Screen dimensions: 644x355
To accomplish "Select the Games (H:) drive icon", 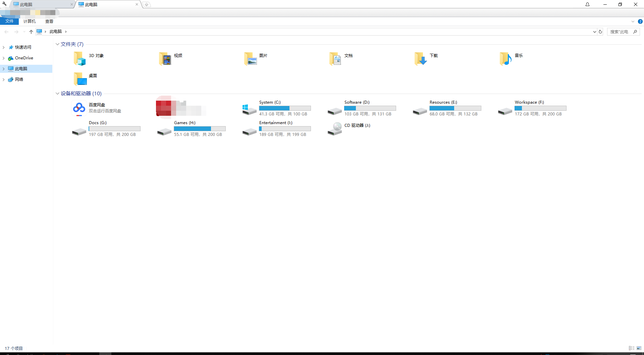I will click(x=164, y=132).
